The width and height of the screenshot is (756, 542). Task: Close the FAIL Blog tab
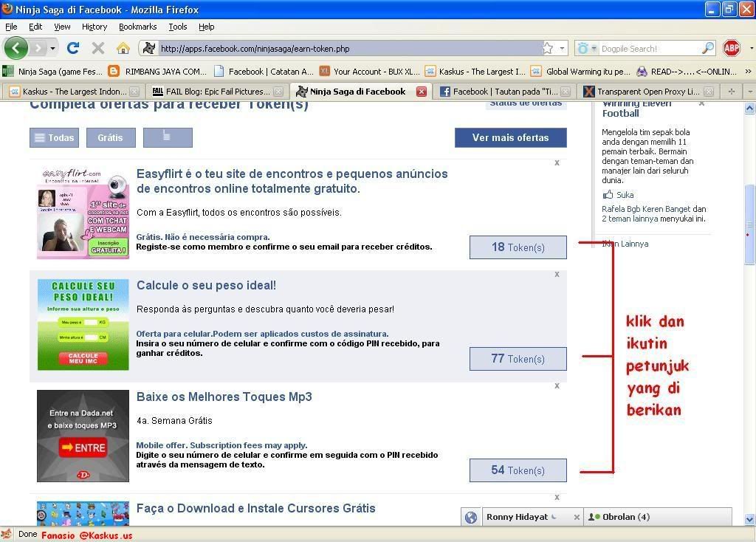[278, 92]
